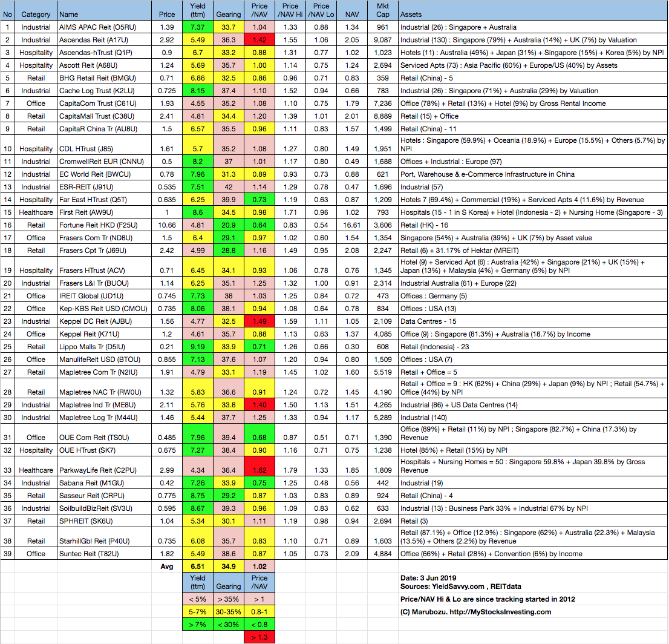The image size is (669, 644).
Task: Select 'Keppel DC Reit (AJBU)' cell
Action: coord(104,321)
